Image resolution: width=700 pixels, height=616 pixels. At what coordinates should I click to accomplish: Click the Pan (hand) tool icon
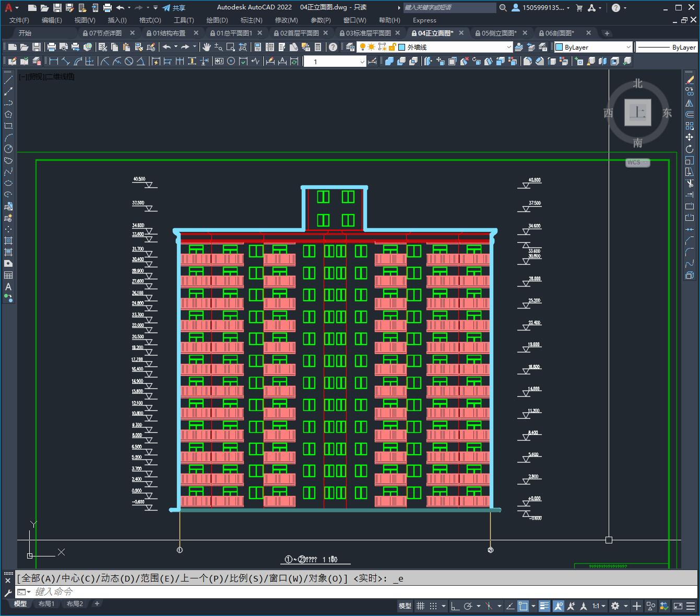pyautogui.click(x=207, y=47)
